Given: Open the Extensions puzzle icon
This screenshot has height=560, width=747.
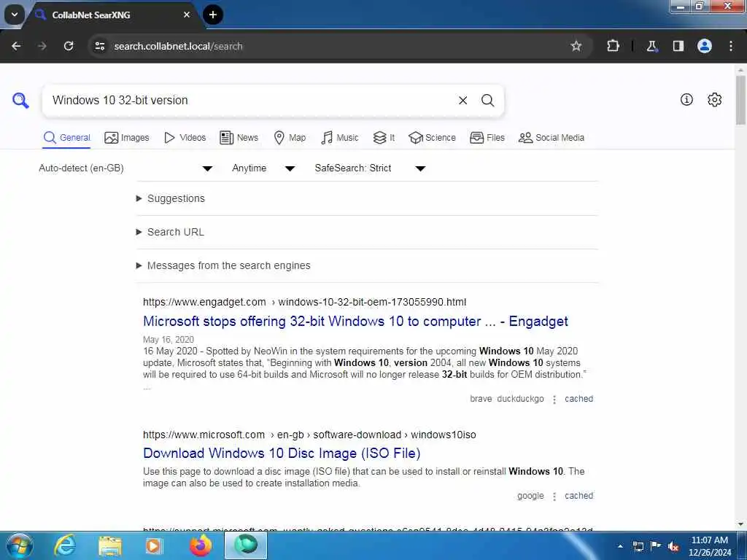Looking at the screenshot, I should [x=613, y=46].
